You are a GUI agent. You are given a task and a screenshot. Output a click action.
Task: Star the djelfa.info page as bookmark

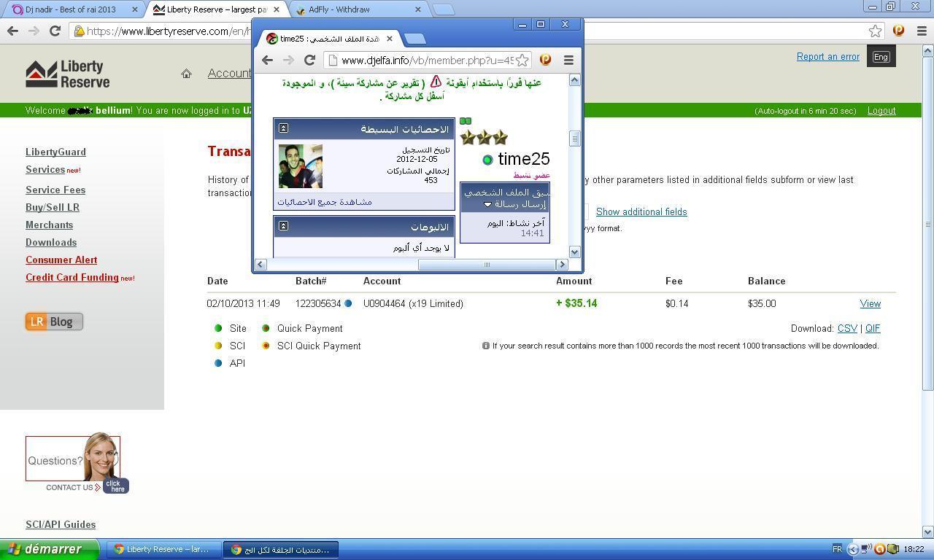pyautogui.click(x=522, y=60)
